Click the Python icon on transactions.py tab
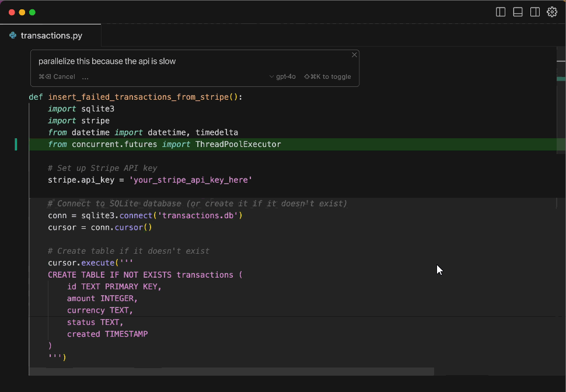This screenshot has height=392, width=566. [x=12, y=34]
